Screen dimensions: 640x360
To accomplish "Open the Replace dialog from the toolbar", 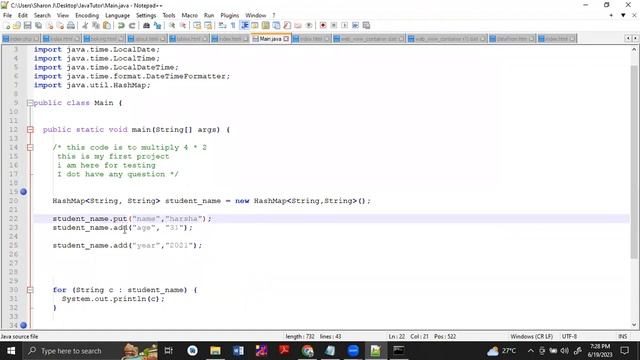I will pyautogui.click(x=157, y=26).
